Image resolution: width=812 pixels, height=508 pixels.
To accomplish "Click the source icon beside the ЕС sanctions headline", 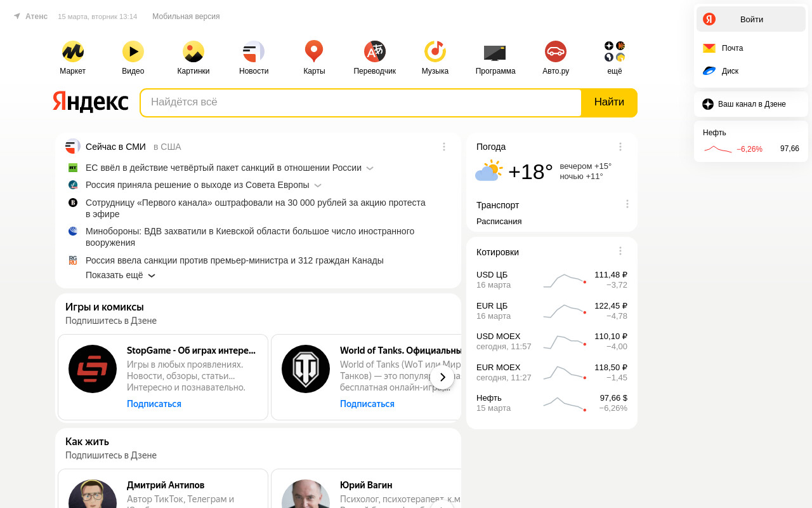I will [73, 168].
